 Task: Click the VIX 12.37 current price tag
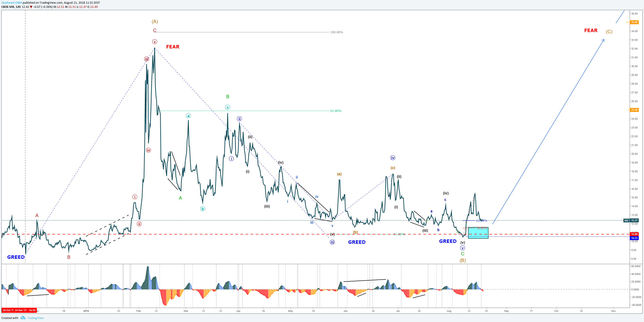tap(631, 221)
